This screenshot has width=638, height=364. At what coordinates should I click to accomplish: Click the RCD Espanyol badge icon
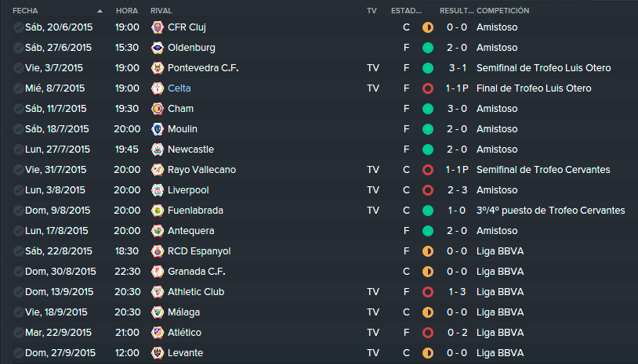coord(158,251)
